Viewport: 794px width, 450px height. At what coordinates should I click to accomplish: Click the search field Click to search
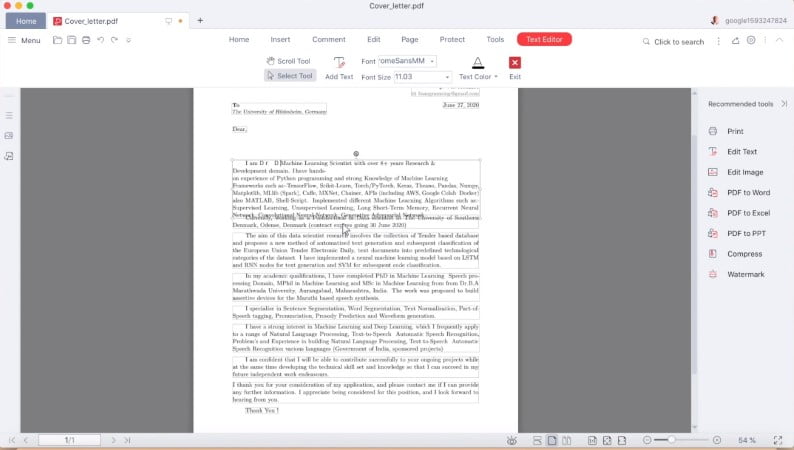674,42
